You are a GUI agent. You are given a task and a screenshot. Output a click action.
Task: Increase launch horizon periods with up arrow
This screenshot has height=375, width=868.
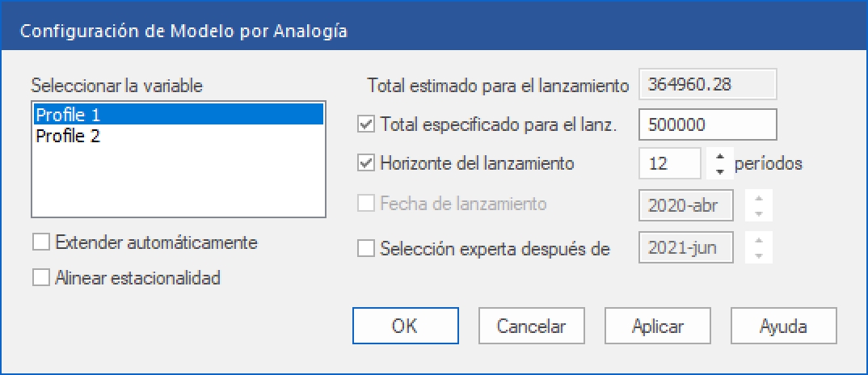point(720,156)
